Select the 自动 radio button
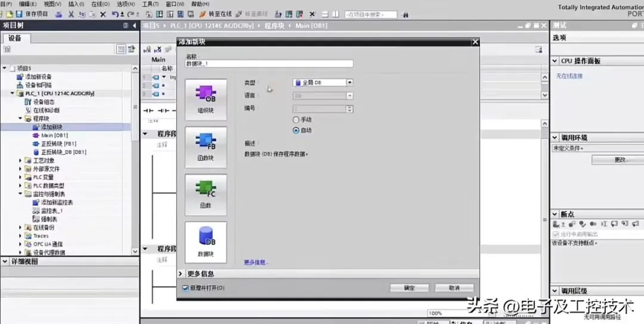Image resolution: width=644 pixels, height=324 pixels. 296,130
